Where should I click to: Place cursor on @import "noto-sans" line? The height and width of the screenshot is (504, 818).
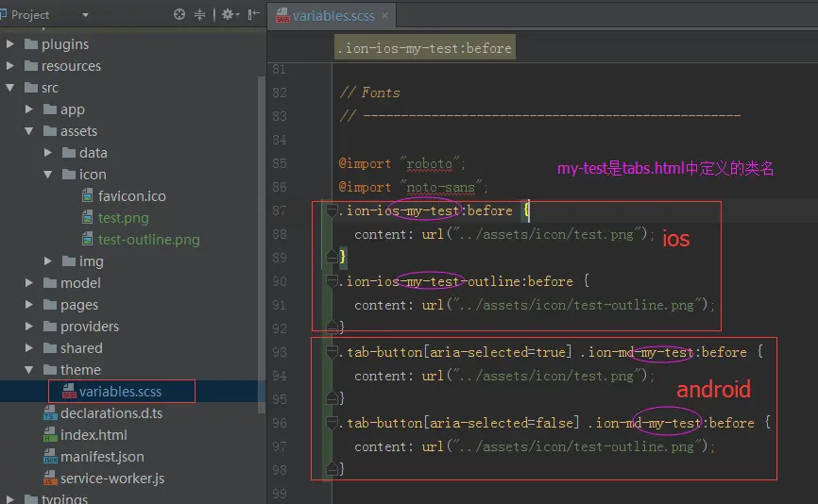pos(413,187)
